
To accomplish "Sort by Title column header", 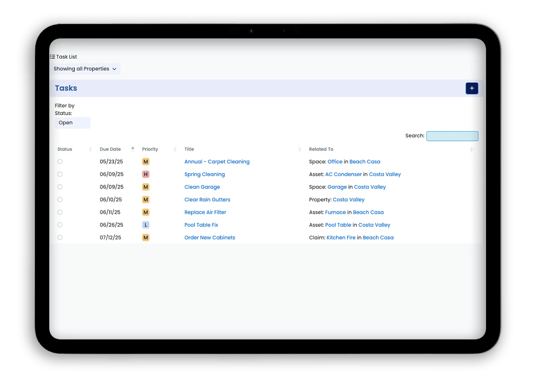I will point(189,149).
